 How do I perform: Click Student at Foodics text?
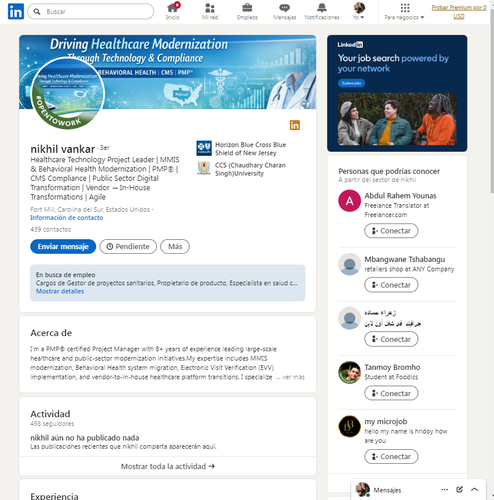(391, 377)
